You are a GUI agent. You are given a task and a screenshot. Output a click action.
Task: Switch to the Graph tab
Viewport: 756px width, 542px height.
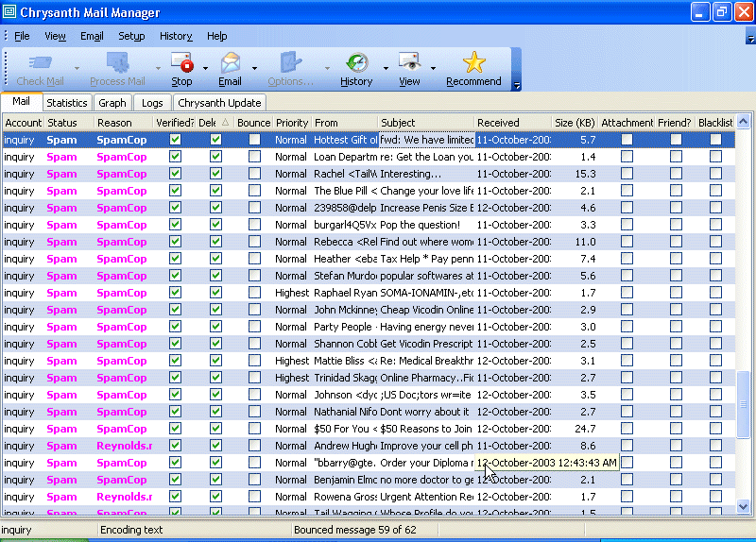click(112, 103)
